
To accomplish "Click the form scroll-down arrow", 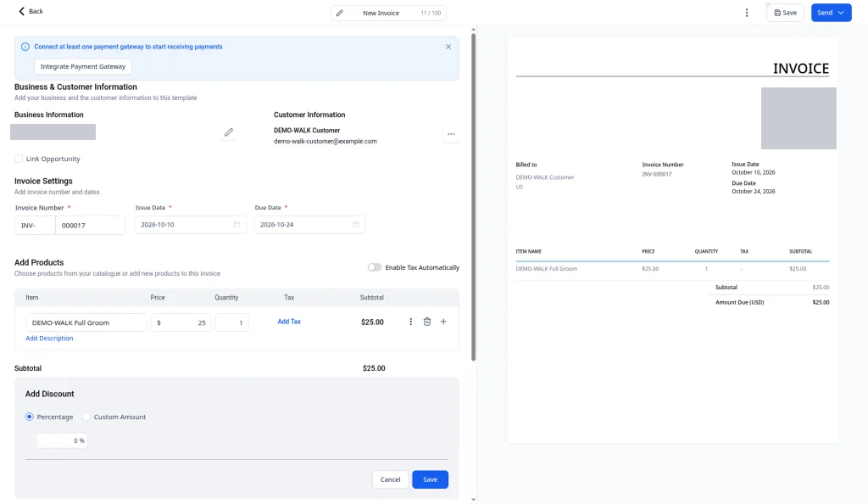I will [x=473, y=500].
